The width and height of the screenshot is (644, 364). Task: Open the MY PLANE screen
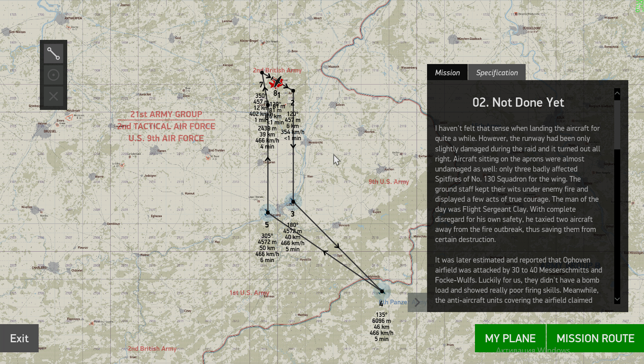(510, 338)
